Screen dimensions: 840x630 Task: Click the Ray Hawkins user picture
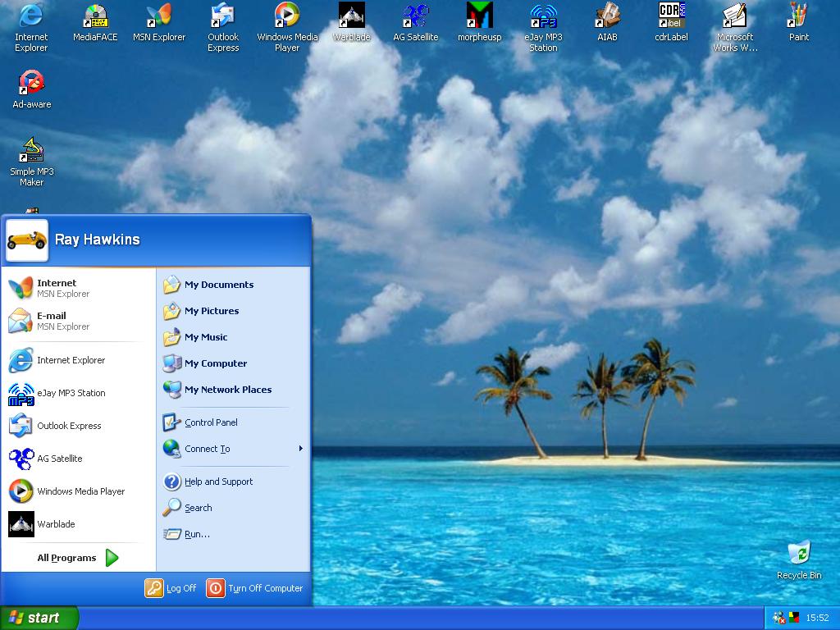click(x=27, y=240)
